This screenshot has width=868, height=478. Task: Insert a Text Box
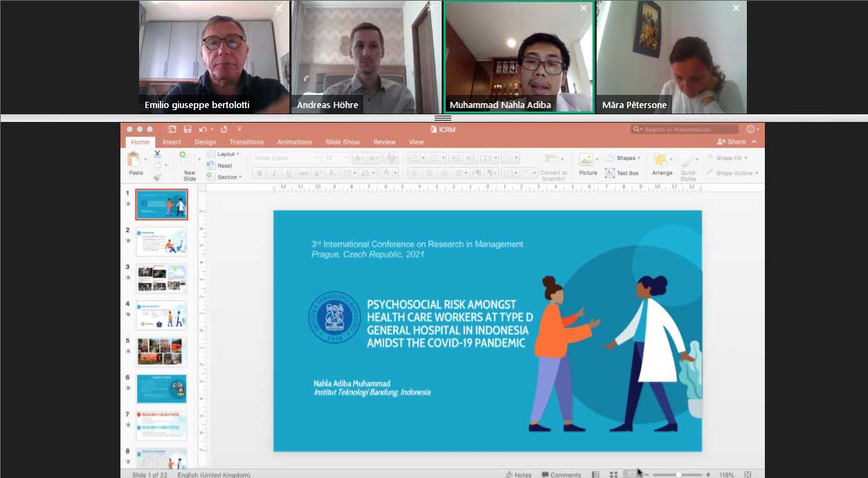click(622, 173)
